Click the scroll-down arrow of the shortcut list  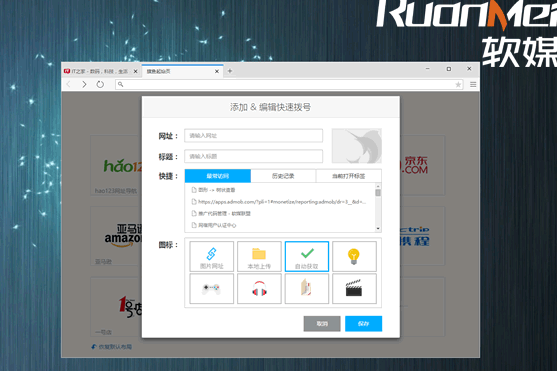(x=378, y=228)
